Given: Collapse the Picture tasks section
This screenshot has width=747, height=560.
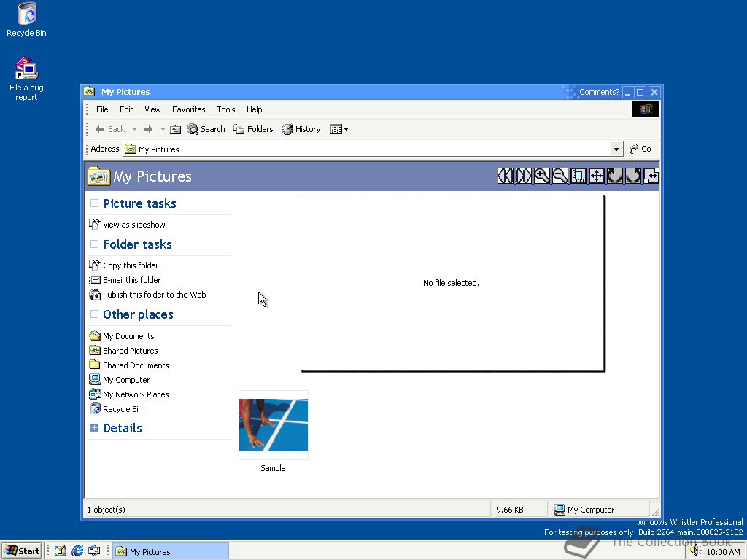Looking at the screenshot, I should [94, 203].
